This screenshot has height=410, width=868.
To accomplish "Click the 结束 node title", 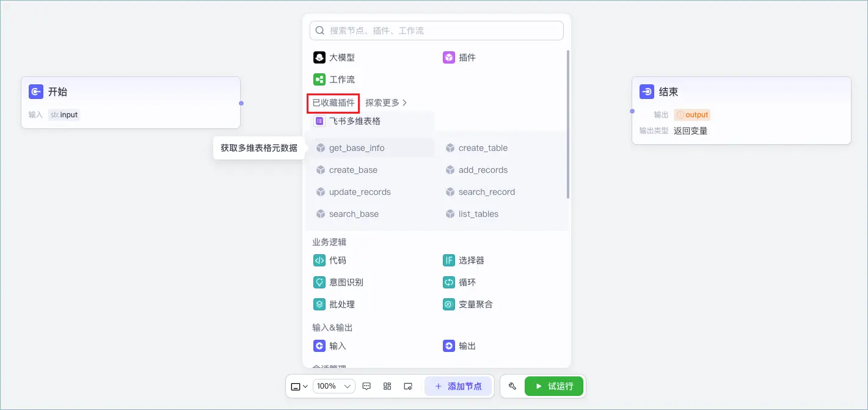I will [x=669, y=92].
